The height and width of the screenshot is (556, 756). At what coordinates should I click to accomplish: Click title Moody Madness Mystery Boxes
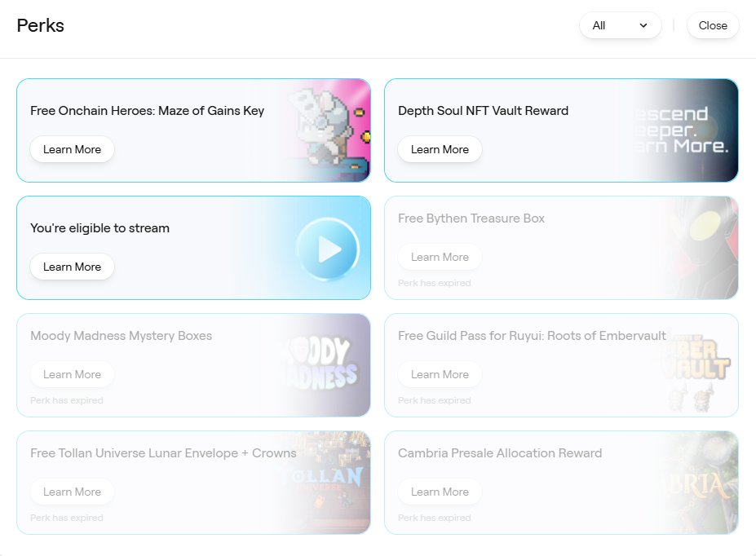pyautogui.click(x=121, y=336)
